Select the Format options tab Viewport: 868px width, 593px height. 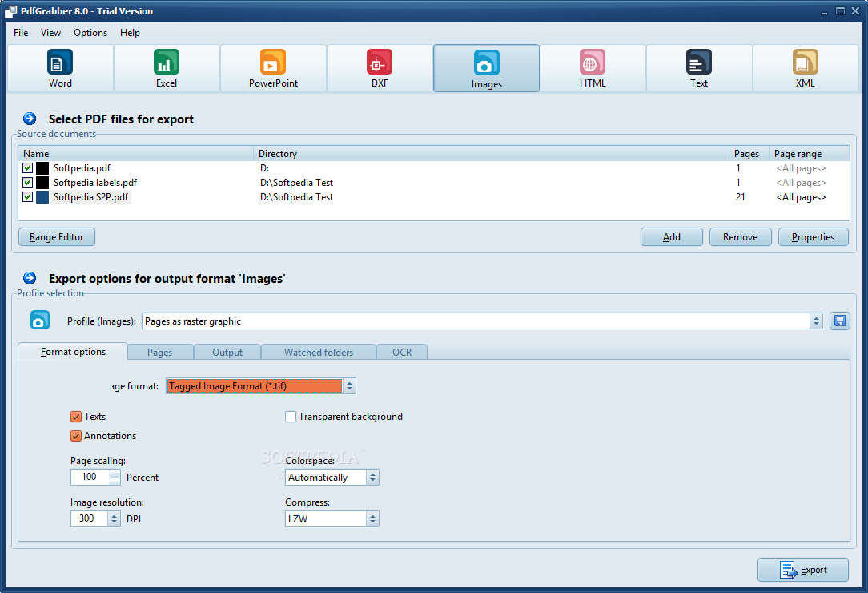coord(73,352)
